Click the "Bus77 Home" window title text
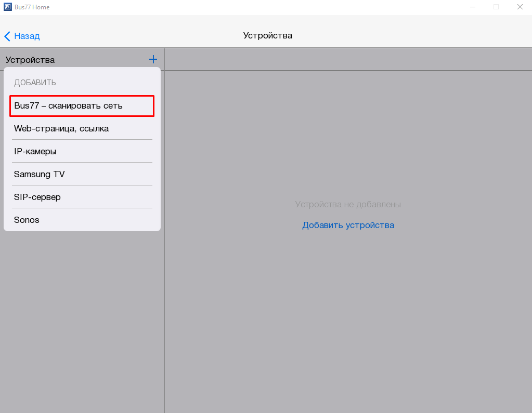 (x=32, y=7)
